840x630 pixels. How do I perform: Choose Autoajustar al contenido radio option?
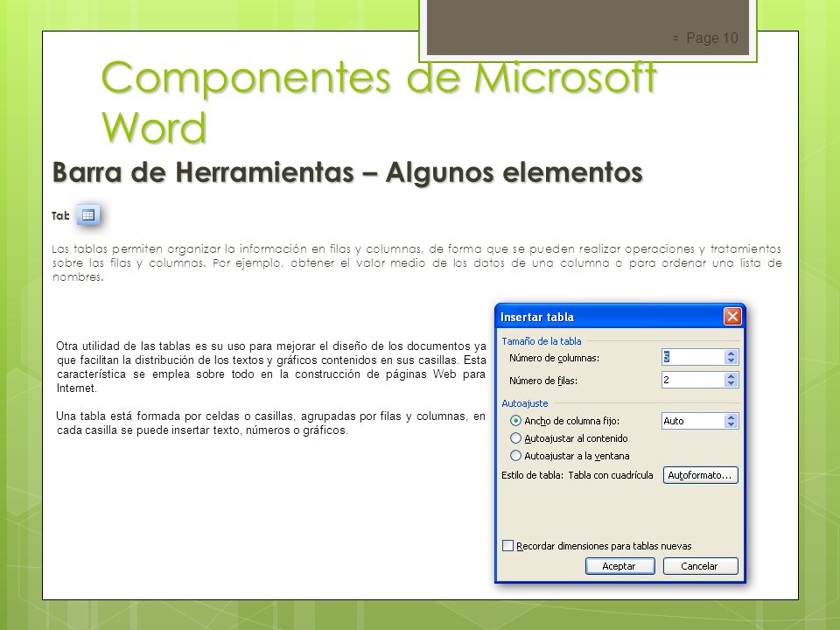pyautogui.click(x=515, y=438)
